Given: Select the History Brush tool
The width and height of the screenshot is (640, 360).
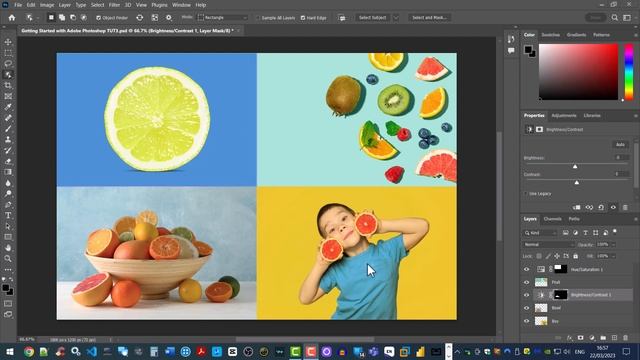Looking at the screenshot, I should [8, 150].
